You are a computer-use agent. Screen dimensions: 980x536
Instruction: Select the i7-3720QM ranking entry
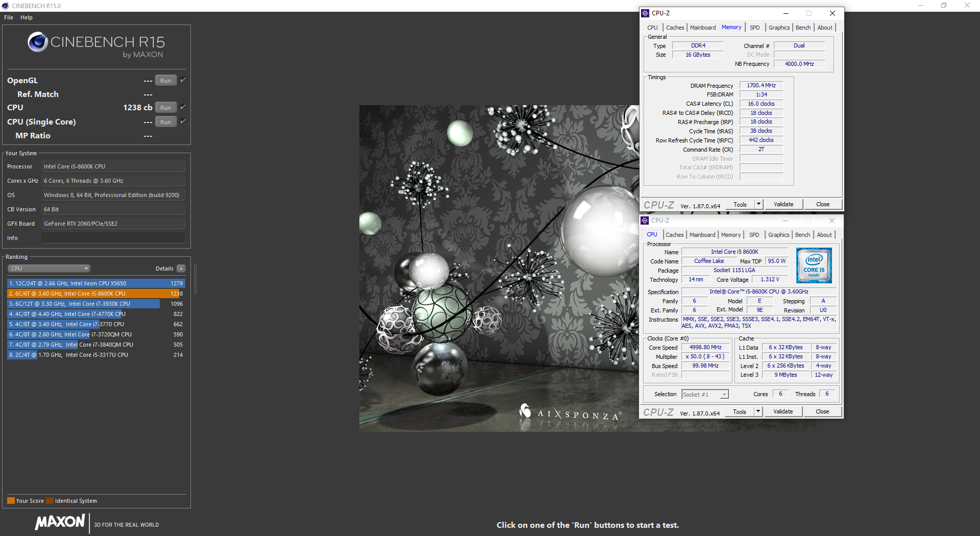pyautogui.click(x=96, y=334)
